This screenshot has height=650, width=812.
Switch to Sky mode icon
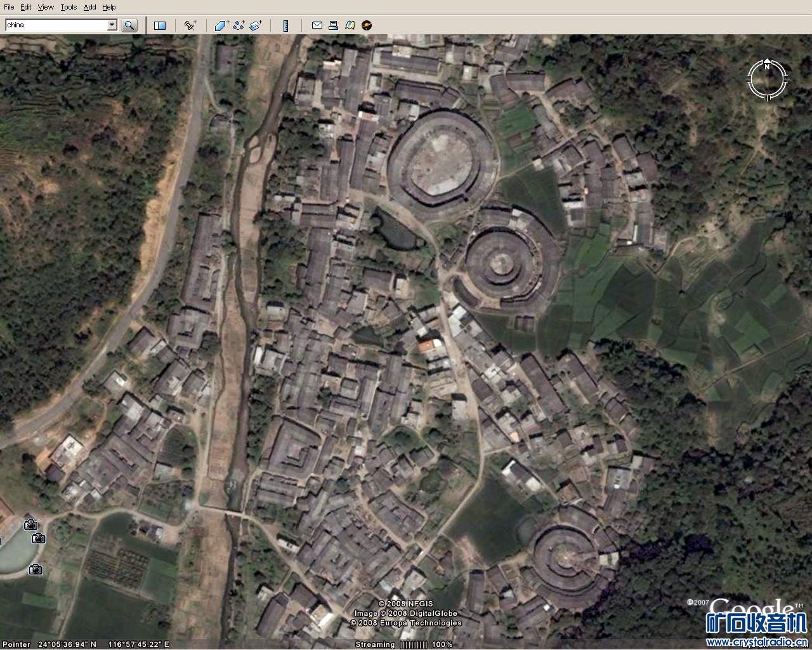tap(367, 25)
